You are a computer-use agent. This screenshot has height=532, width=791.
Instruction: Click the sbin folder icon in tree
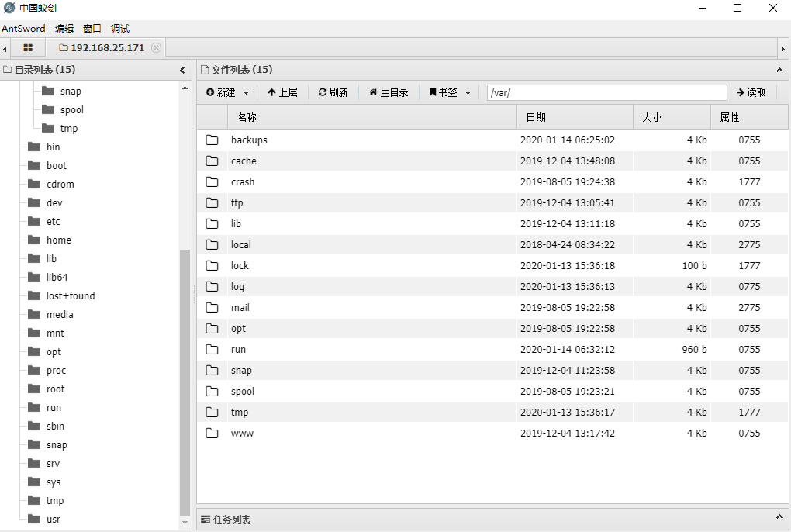point(34,426)
